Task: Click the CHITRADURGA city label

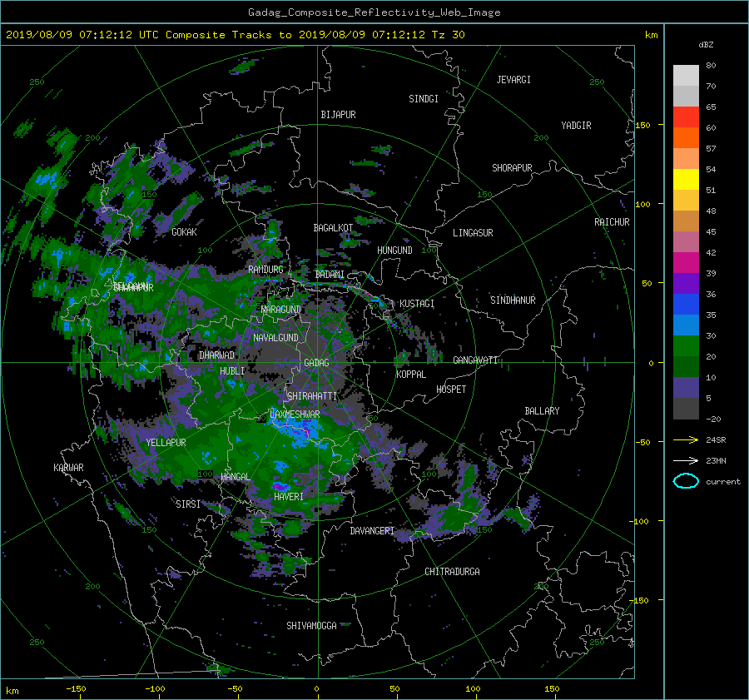Action: [452, 572]
